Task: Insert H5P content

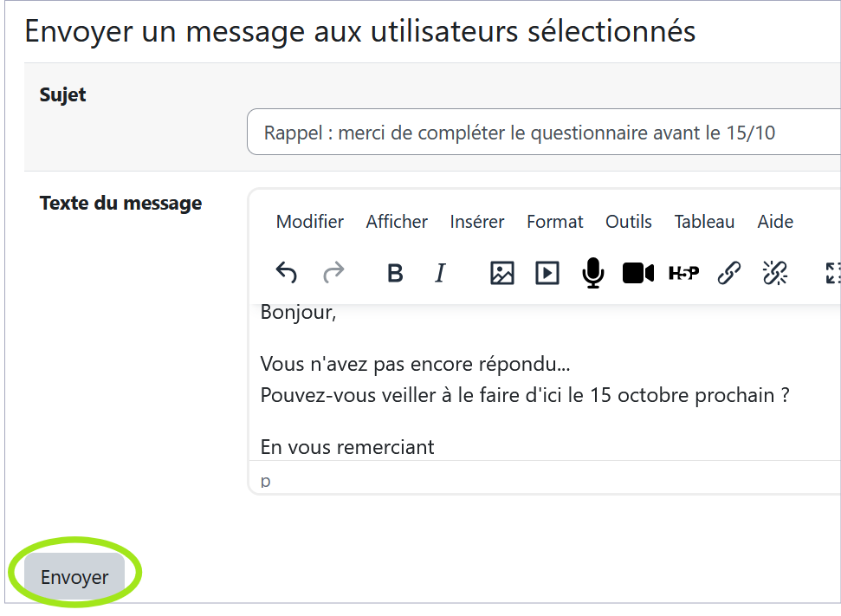Action: point(683,274)
